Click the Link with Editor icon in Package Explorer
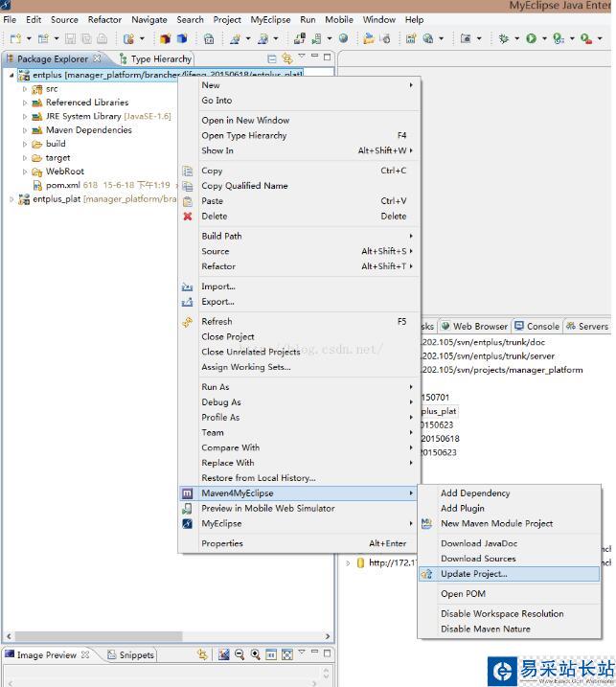 click(287, 57)
